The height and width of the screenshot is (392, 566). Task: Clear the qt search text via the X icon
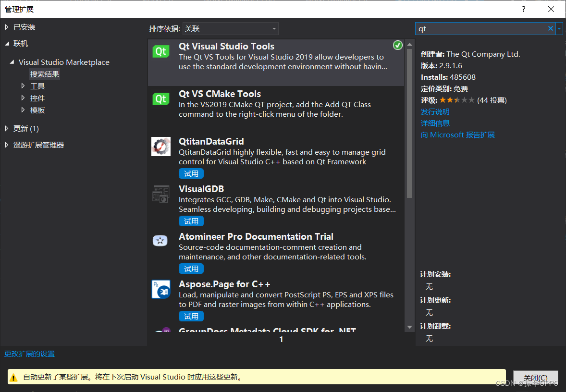[550, 29]
